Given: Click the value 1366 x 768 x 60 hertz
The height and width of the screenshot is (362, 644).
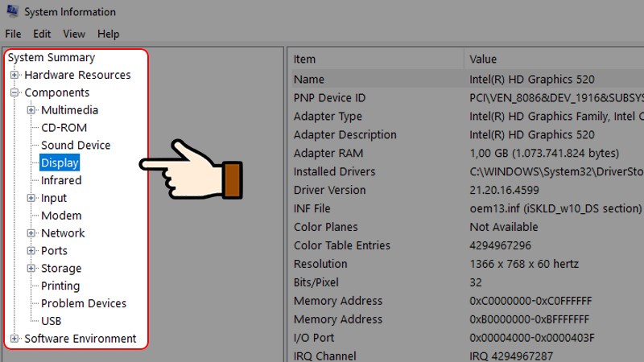Looking at the screenshot, I should (x=524, y=264).
